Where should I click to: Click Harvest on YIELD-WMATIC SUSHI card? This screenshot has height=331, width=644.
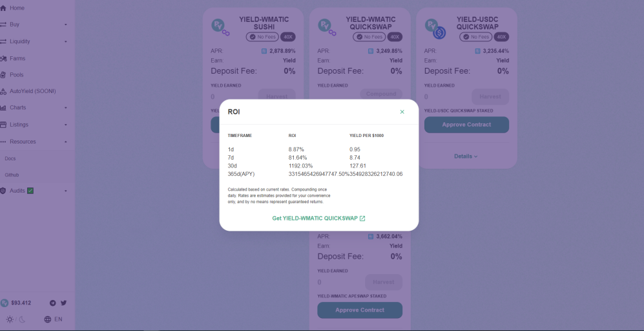point(277,94)
